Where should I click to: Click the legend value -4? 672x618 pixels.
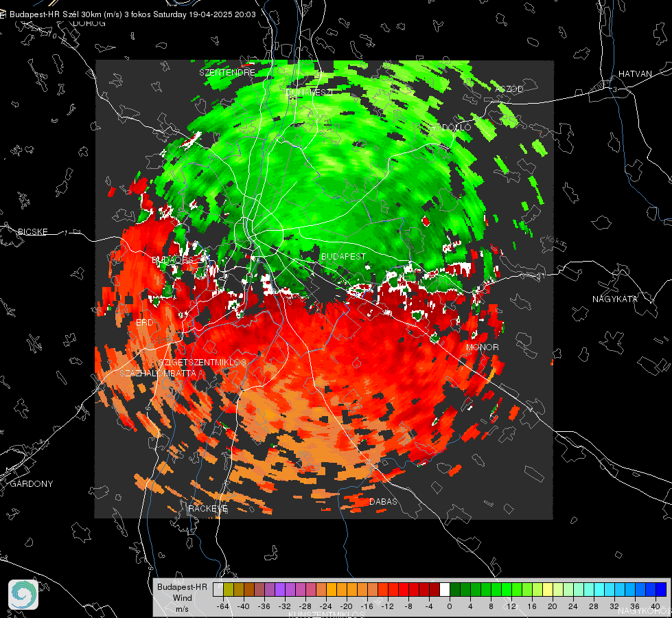coord(429,606)
